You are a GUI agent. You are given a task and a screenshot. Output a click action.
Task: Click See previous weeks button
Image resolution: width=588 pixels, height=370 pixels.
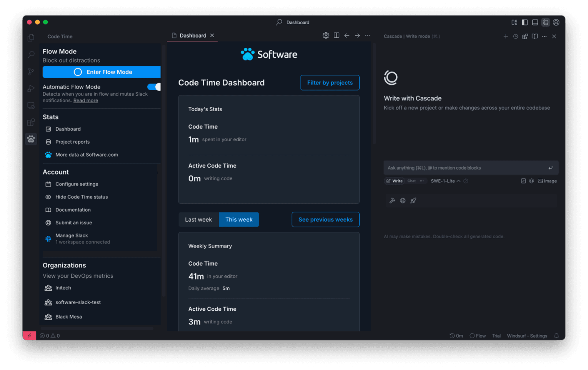pos(325,220)
